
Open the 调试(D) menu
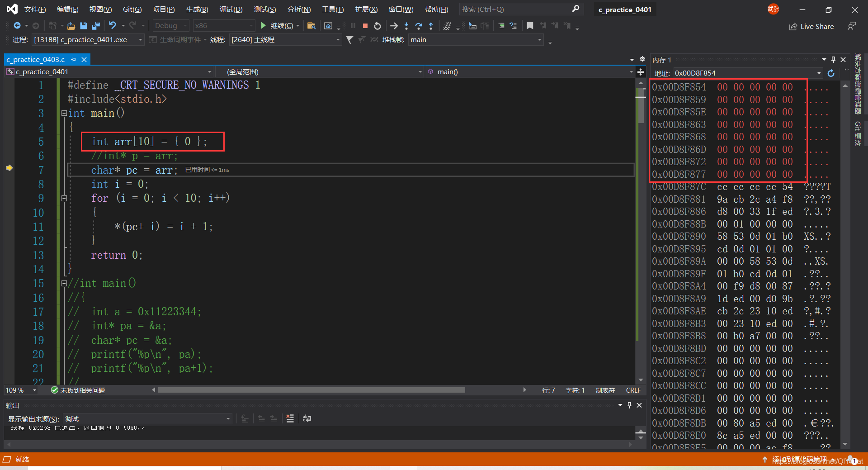pyautogui.click(x=231, y=9)
